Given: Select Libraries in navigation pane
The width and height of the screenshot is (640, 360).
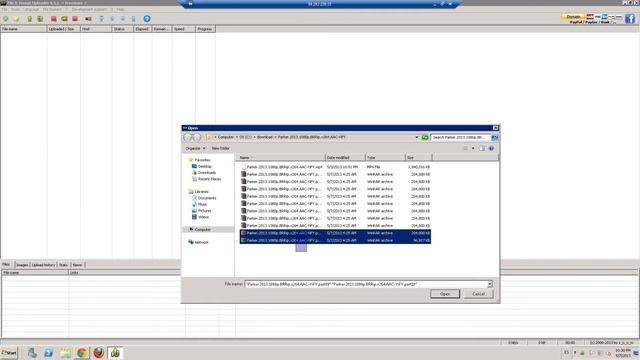Looking at the screenshot, I should coord(198,192).
